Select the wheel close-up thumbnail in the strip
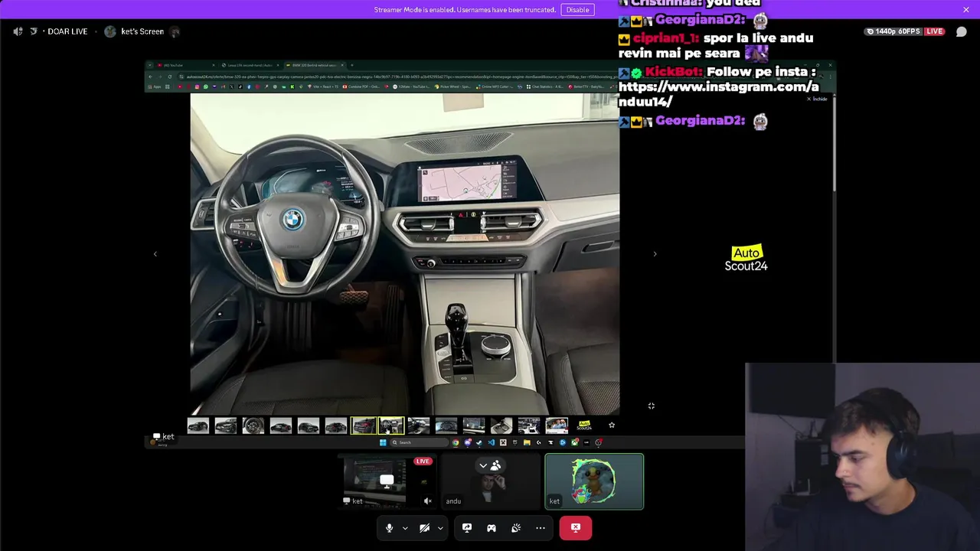 pyautogui.click(x=253, y=425)
